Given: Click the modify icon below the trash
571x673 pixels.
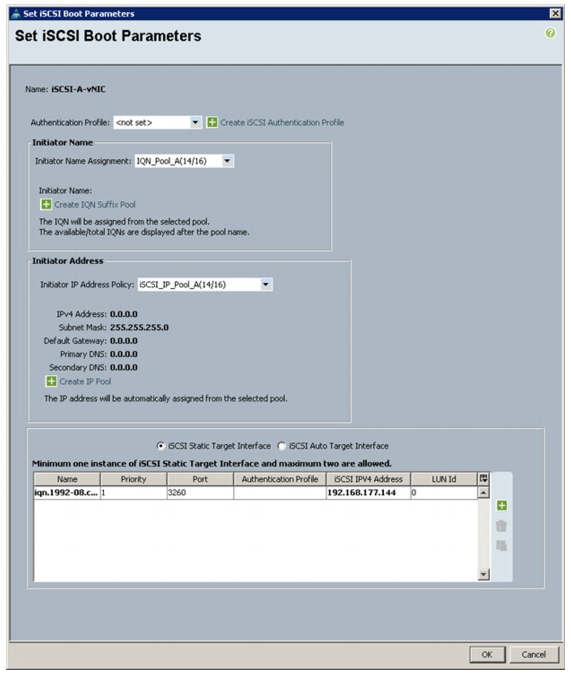Looking at the screenshot, I should [x=501, y=546].
